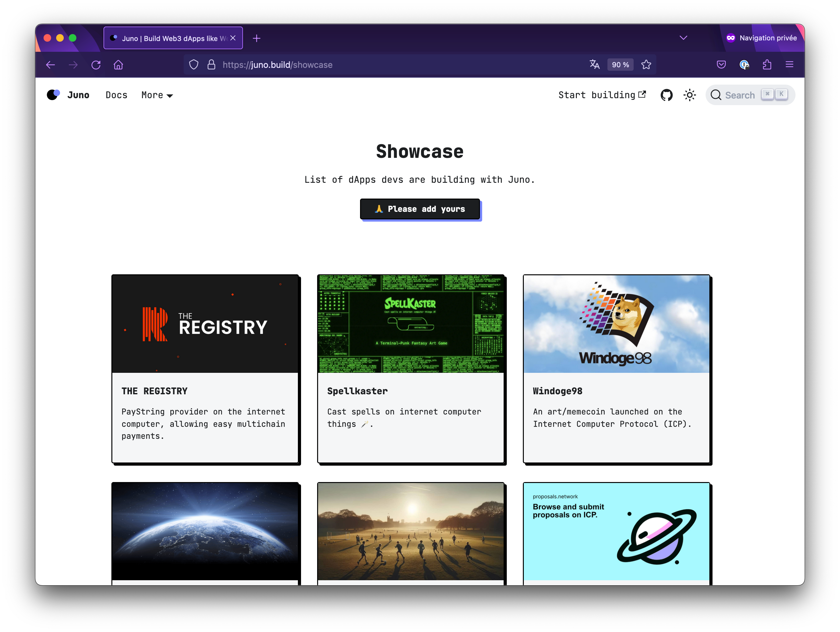The image size is (840, 632).
Task: Reset the 90 % zoom level indicator
Action: pos(620,65)
